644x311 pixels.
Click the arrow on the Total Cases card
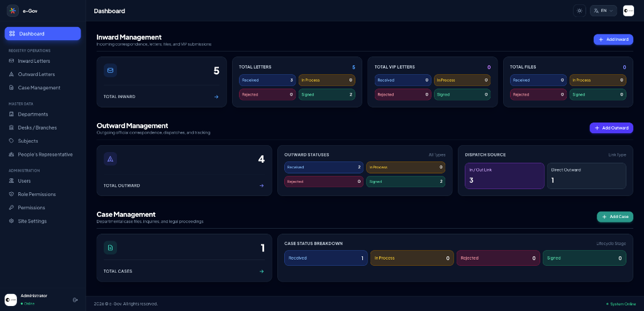coord(262,271)
